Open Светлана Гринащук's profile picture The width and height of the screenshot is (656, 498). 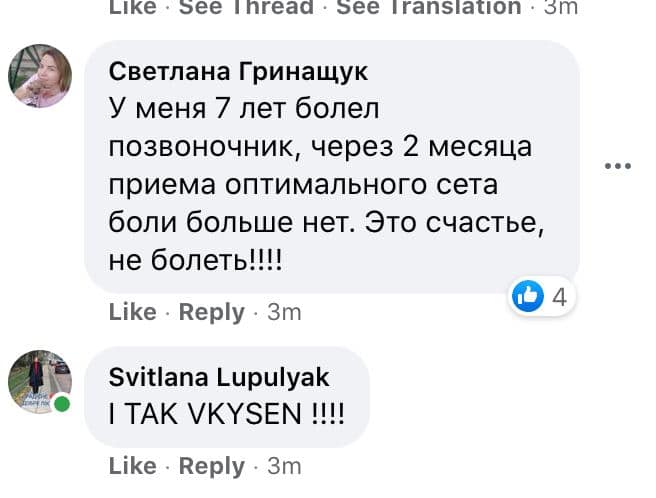(x=40, y=76)
